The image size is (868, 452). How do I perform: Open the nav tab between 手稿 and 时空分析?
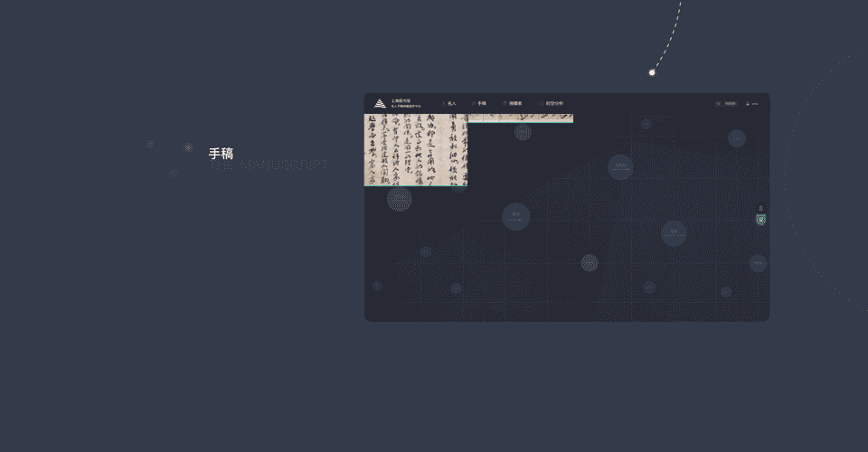[512, 103]
